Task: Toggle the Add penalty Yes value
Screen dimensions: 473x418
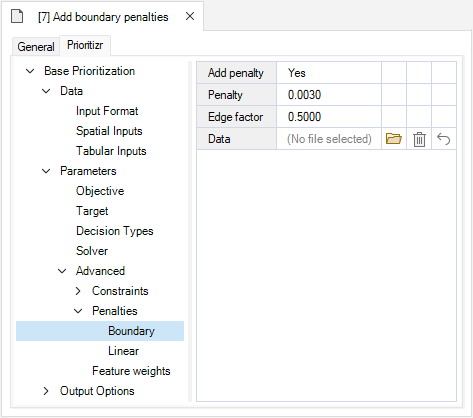Action: pyautogui.click(x=329, y=73)
